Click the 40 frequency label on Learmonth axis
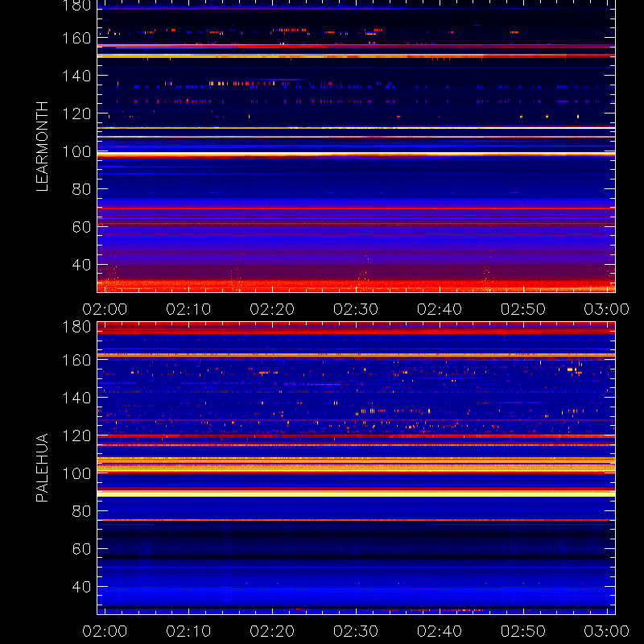 (x=81, y=265)
